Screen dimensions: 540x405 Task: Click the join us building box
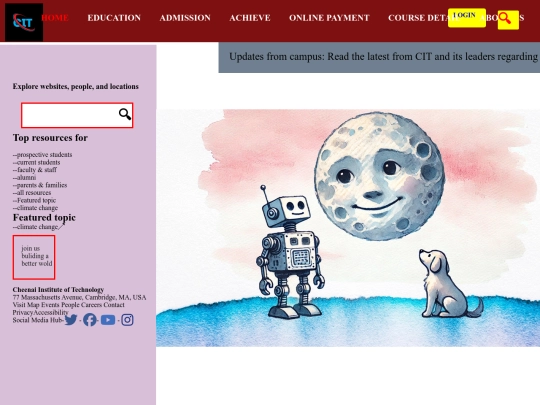point(34,257)
